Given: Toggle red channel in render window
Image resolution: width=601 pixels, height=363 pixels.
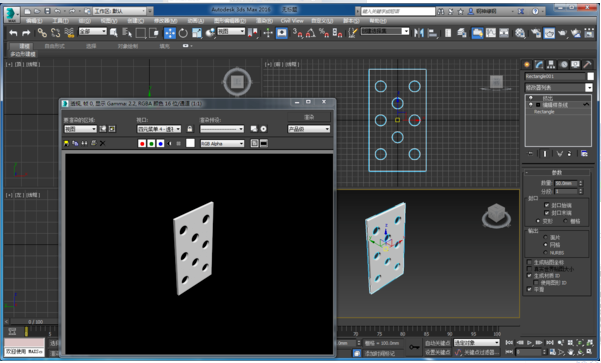Looking at the screenshot, I should tap(142, 143).
